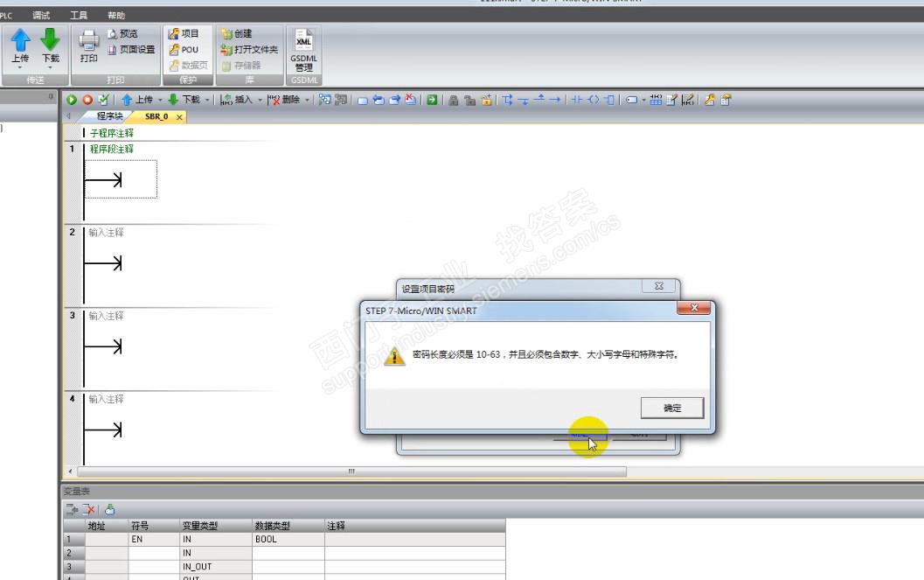The height and width of the screenshot is (580, 924).
Task: Click the editor toolbar Upload (上传) button
Action: pos(136,100)
